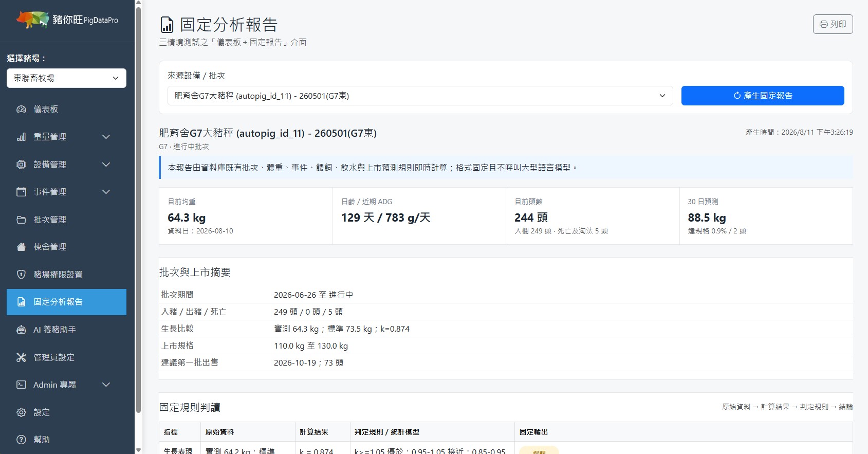Click the calendar icon beside 事件管理
This screenshot has height=454, width=868.
pyautogui.click(x=21, y=192)
